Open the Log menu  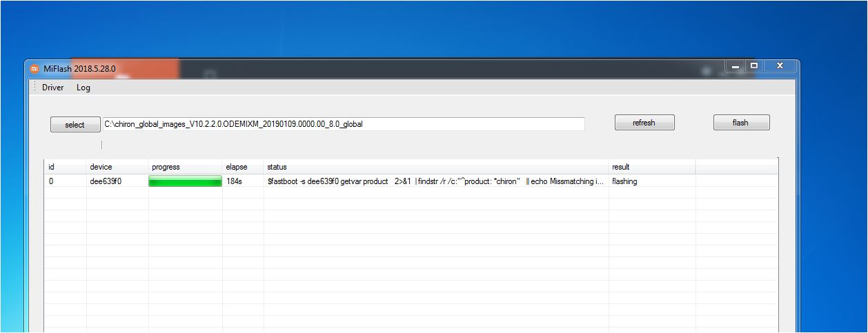tap(83, 88)
